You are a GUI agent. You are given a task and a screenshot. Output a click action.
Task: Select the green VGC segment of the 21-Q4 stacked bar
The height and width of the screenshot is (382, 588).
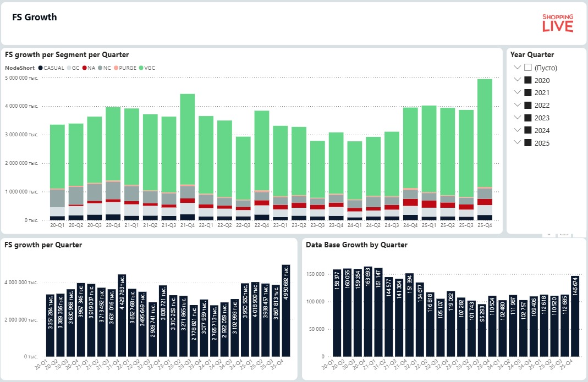point(188,139)
